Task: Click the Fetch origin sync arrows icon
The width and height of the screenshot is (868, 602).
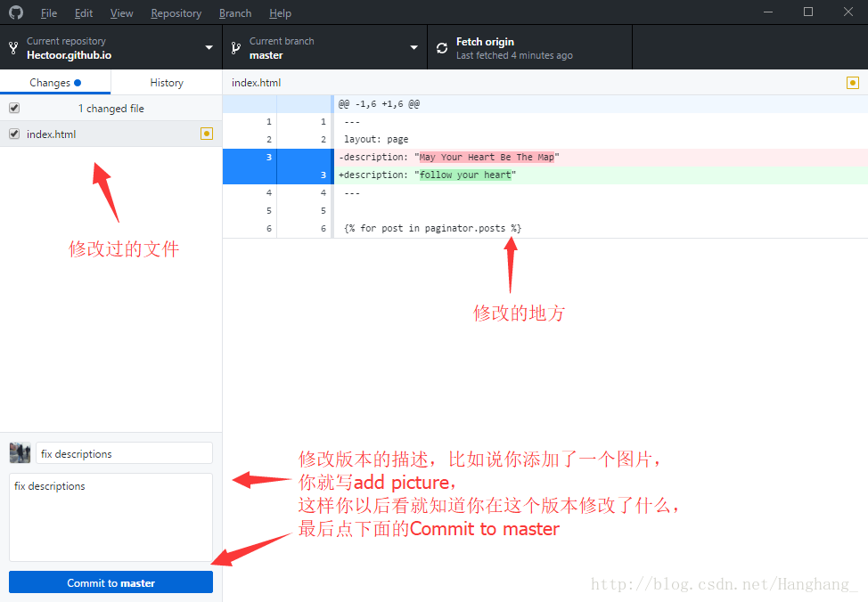Action: coord(442,48)
